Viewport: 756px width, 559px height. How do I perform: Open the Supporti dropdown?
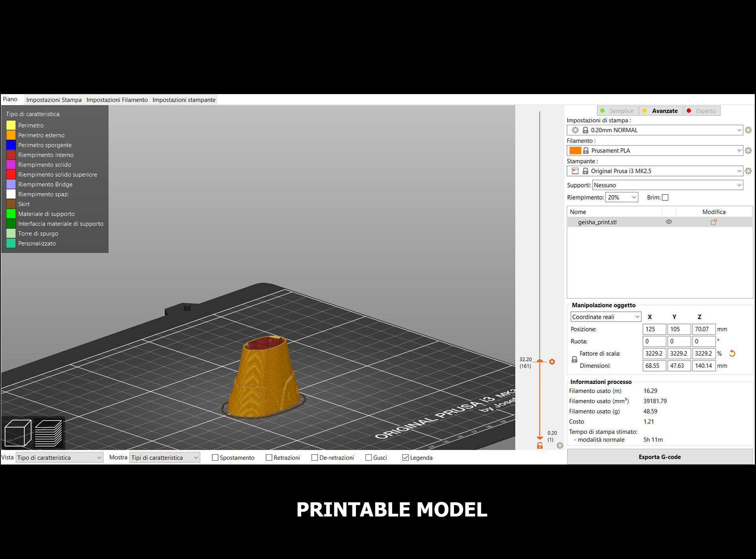(667, 185)
